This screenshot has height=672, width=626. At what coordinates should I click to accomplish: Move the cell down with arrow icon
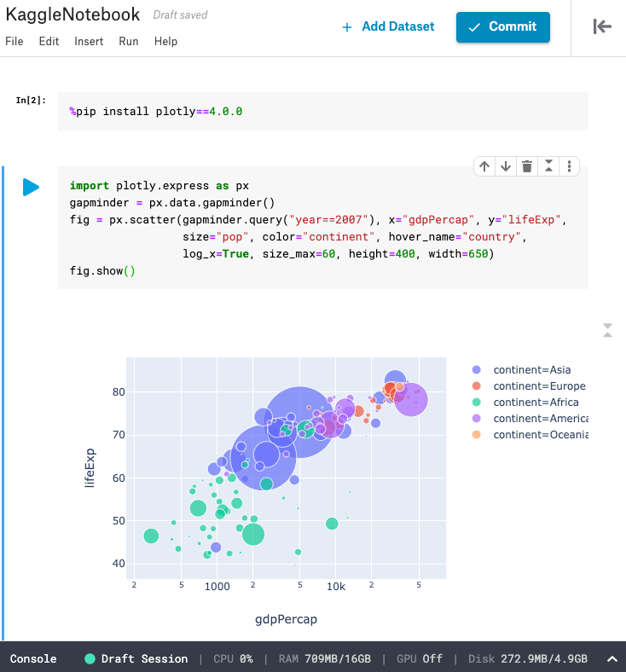[506, 166]
